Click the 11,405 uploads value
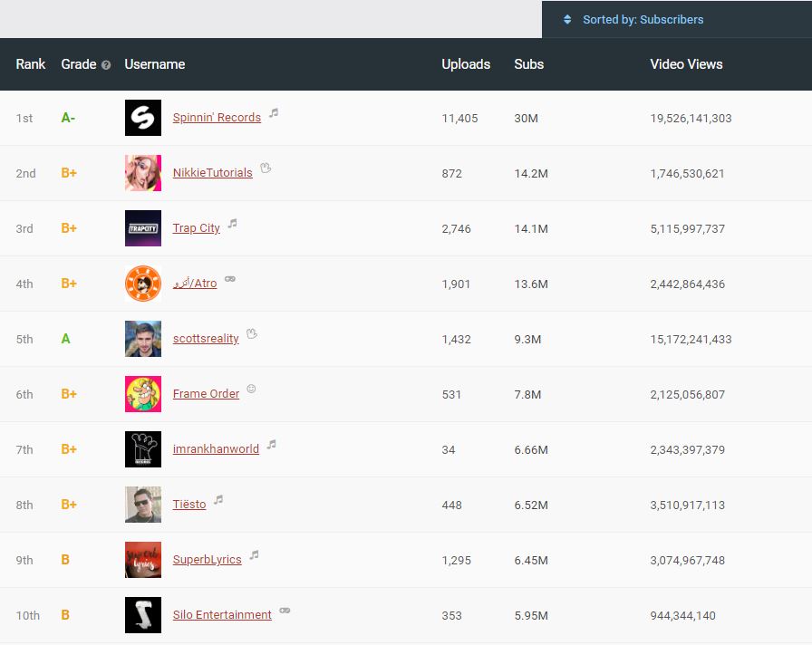Viewport: 812px width, 645px height. (459, 119)
